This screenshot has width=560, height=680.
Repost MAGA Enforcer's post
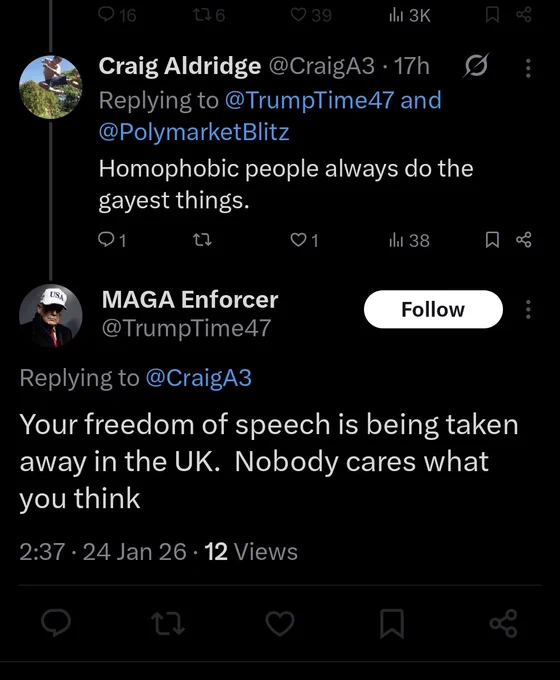(x=168, y=624)
